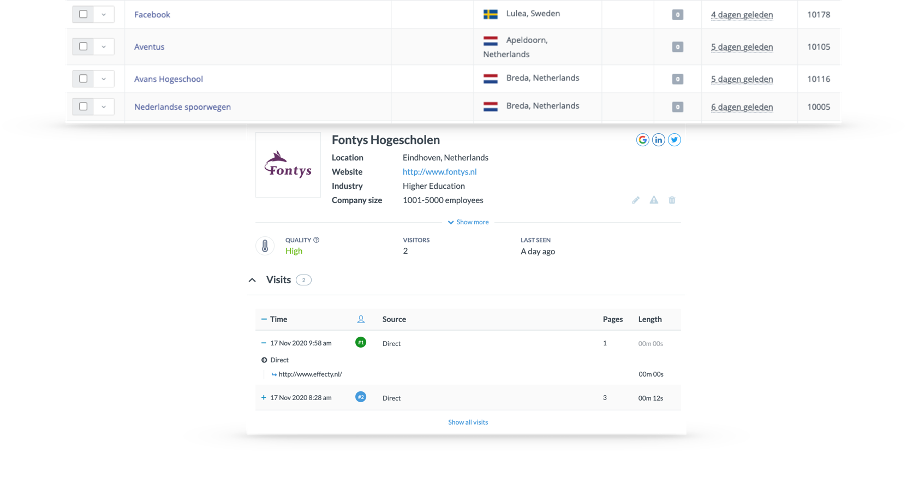This screenshot has width=908, height=478.
Task: Click the Fontys logo thumbnail
Action: click(288, 165)
